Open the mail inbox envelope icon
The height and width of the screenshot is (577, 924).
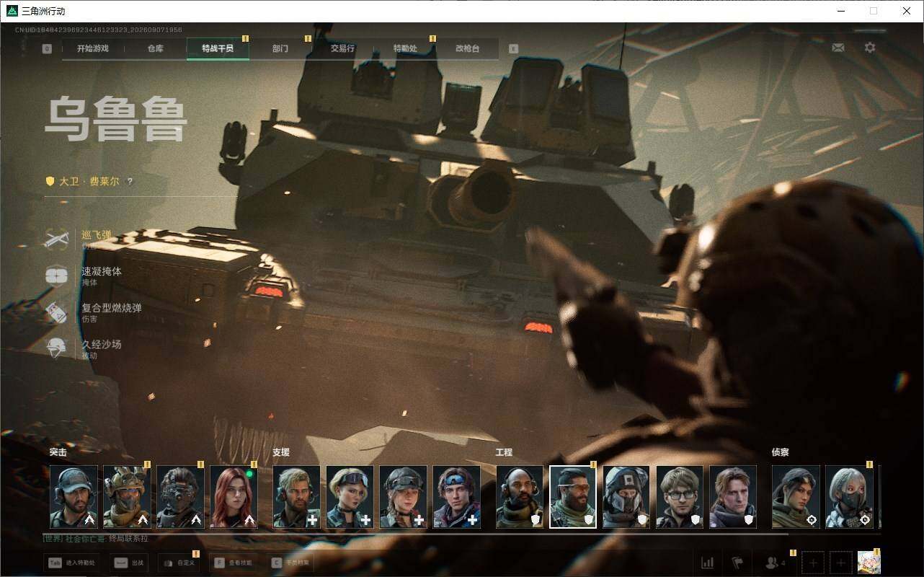pos(838,48)
